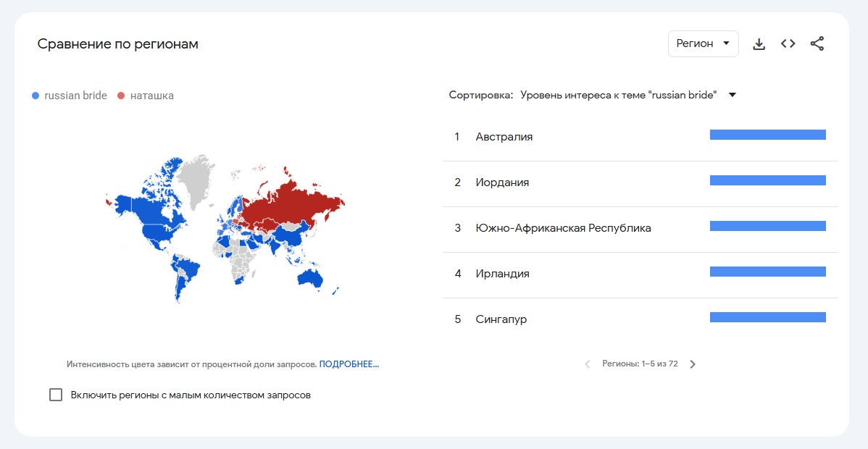Open the ПОДРОБНЕЕ link about color intensity
The image size is (868, 449).
pyautogui.click(x=349, y=364)
